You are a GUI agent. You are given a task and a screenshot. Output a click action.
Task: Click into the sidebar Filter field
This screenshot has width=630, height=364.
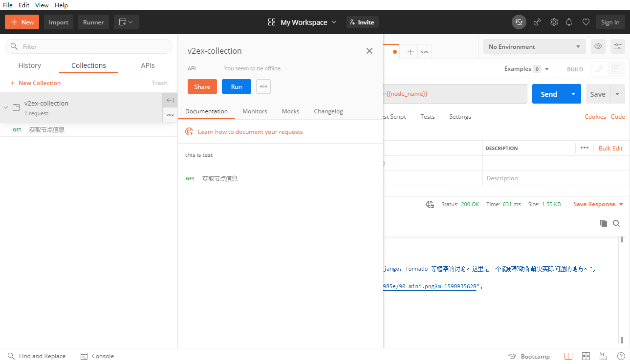(x=88, y=46)
